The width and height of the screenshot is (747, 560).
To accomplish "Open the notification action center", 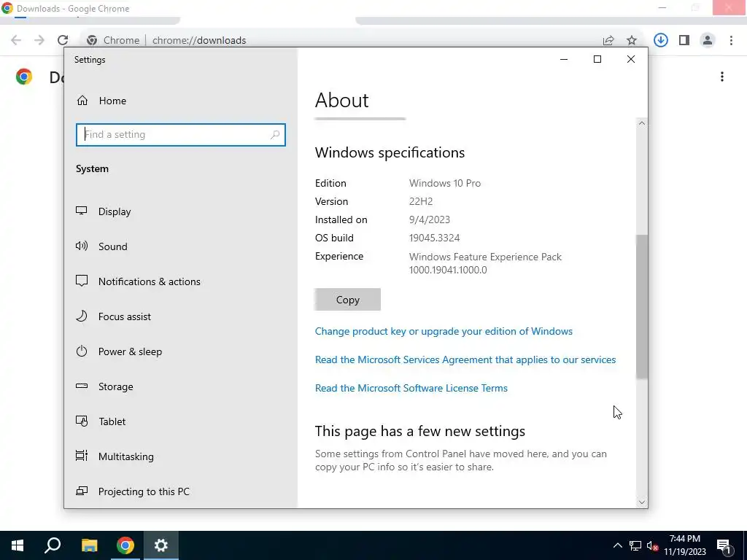I will pyautogui.click(x=724, y=545).
